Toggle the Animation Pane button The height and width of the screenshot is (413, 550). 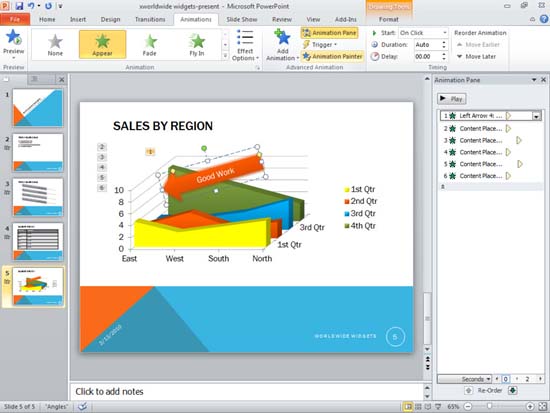(x=330, y=33)
